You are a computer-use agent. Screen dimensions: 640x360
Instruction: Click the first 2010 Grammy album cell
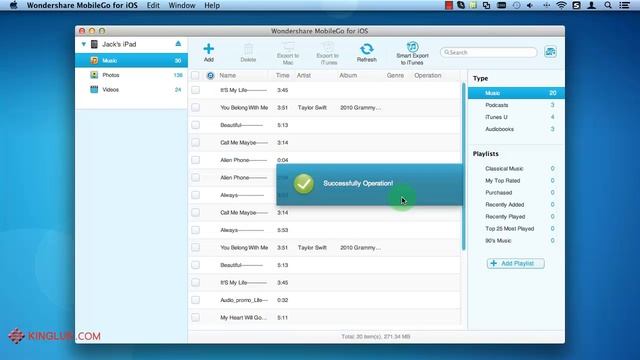(x=360, y=108)
